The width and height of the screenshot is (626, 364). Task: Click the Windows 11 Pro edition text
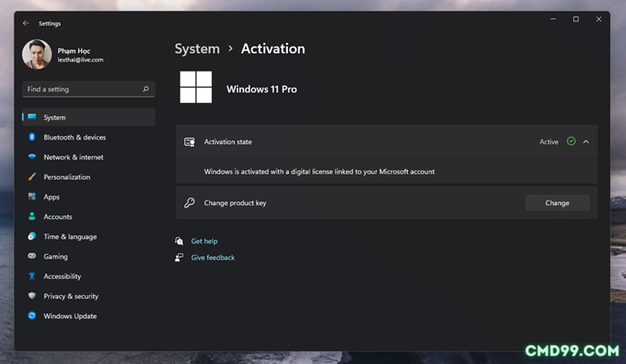coord(262,89)
